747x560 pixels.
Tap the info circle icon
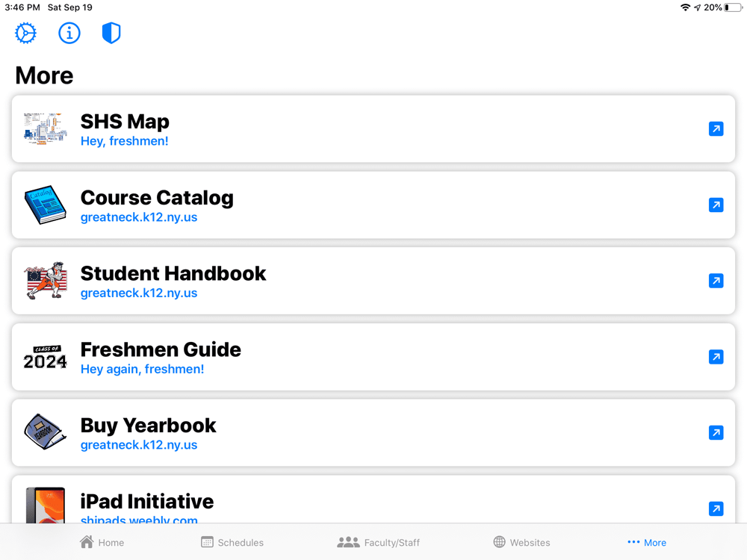[x=69, y=33]
